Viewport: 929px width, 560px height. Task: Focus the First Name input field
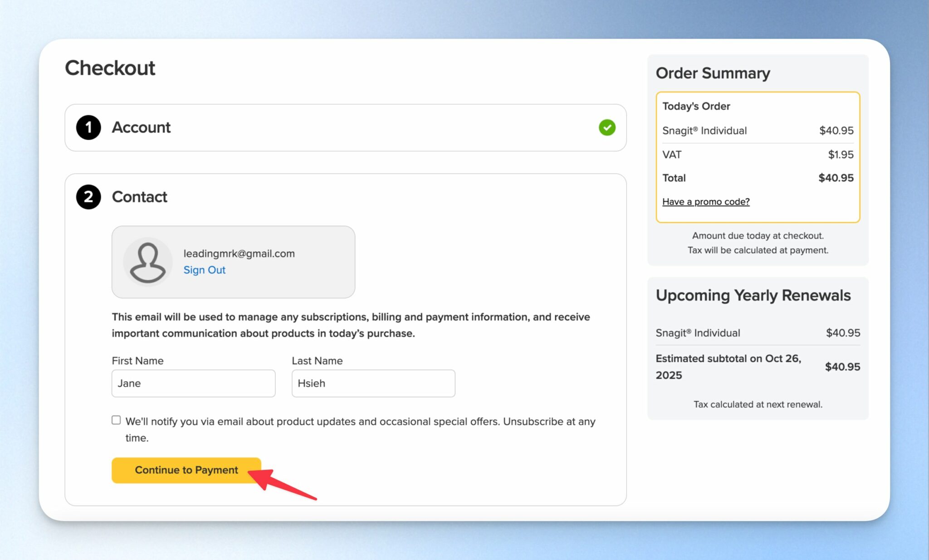point(193,383)
